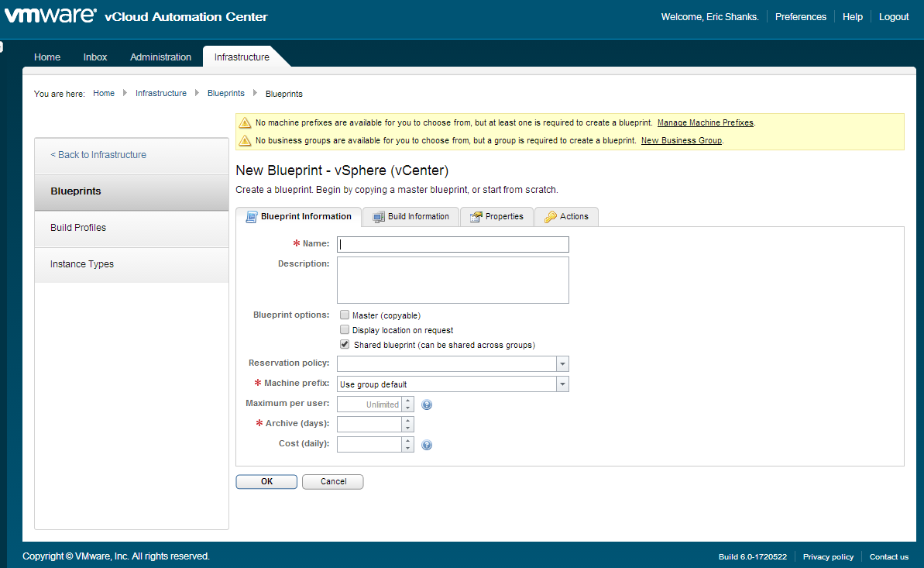Decrease Cost (daily) with down arrow

coord(407,448)
